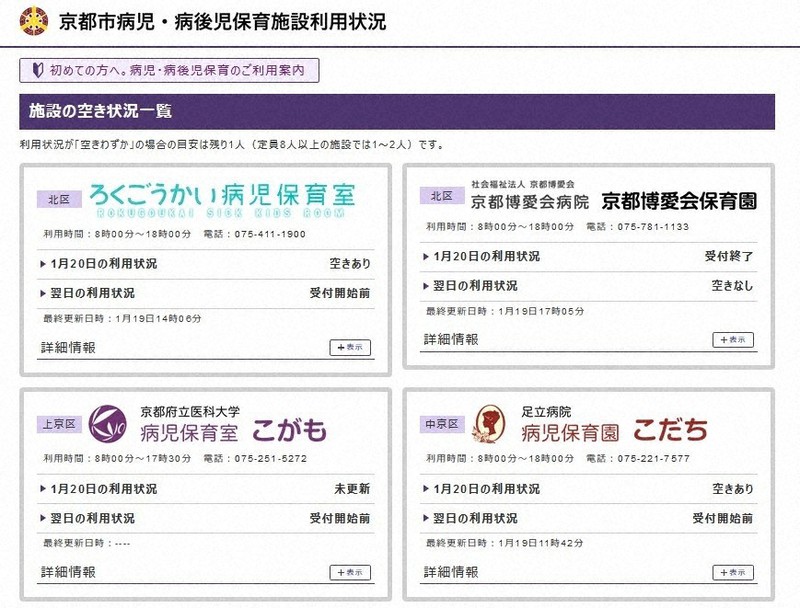Click the こがも purple circular logo
The width and height of the screenshot is (800, 608).
107,423
